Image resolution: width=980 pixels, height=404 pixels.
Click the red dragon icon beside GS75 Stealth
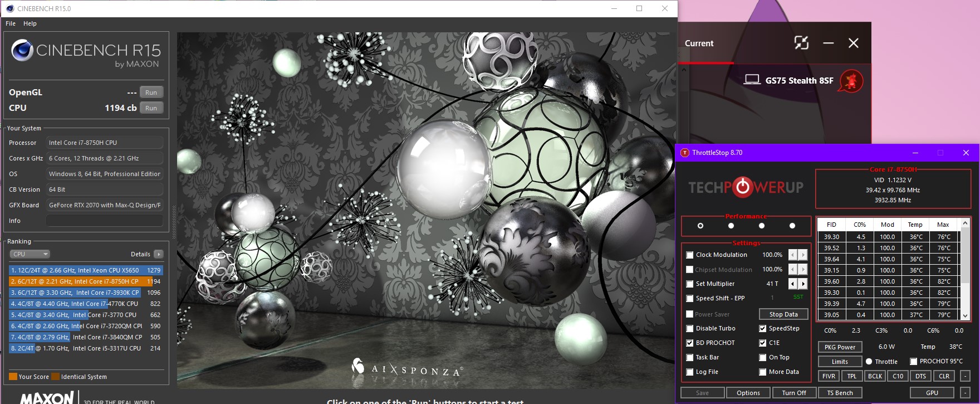tap(851, 81)
